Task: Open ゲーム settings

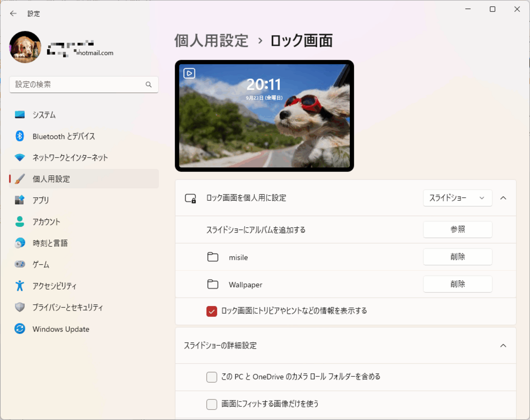Action: (x=84, y=264)
